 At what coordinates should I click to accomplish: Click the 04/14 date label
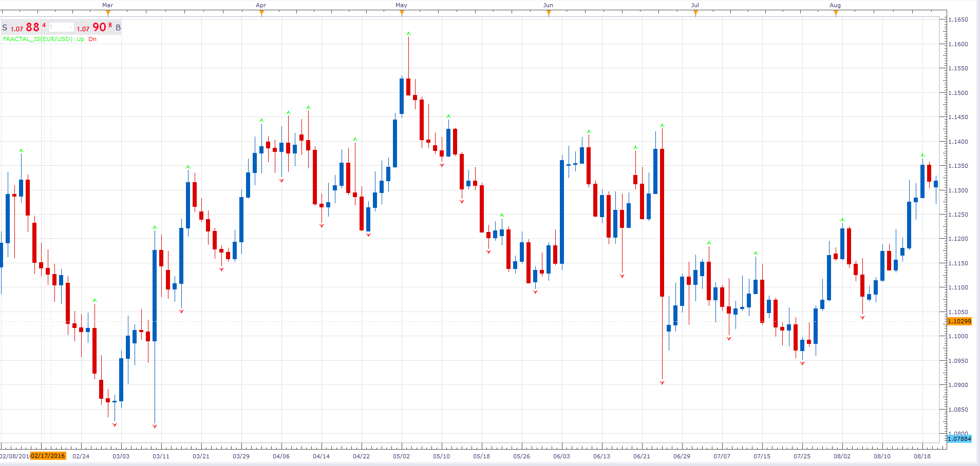click(x=321, y=456)
